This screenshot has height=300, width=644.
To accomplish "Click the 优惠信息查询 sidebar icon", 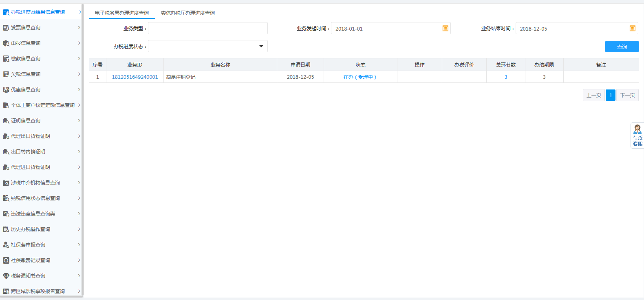I will click(6, 90).
